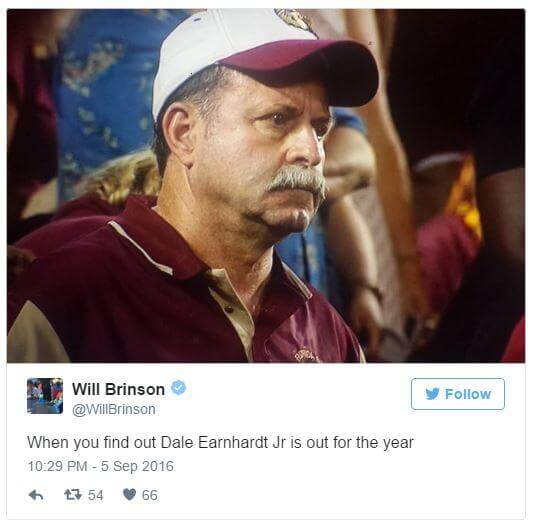Like the tweet with the heart icon
Image resolution: width=533 pixels, height=527 pixels.
[x=129, y=494]
